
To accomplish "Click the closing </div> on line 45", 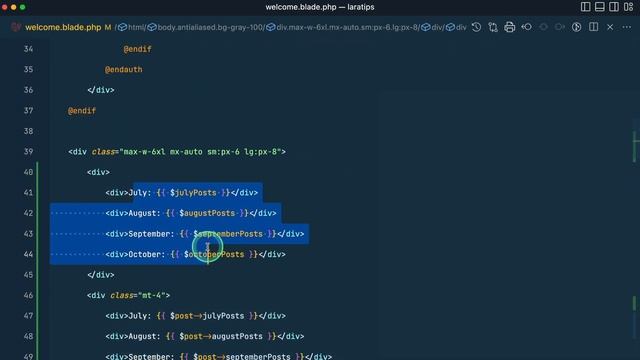I will 101,275.
